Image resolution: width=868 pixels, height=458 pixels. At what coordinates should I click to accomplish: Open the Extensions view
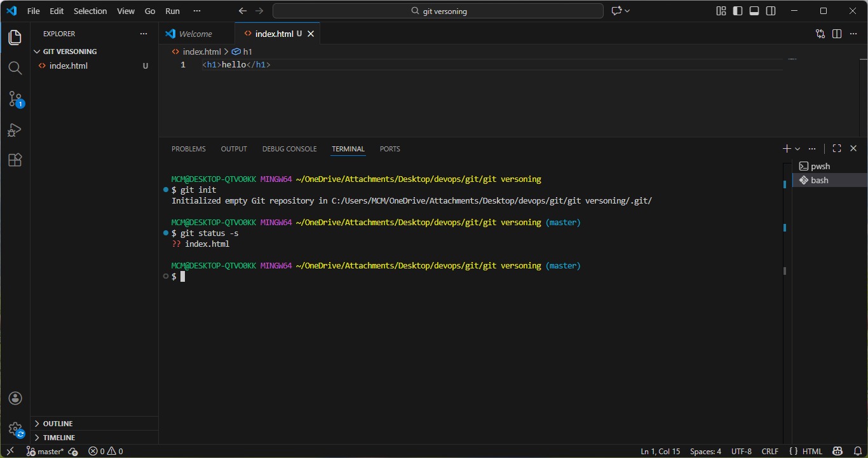pyautogui.click(x=15, y=160)
